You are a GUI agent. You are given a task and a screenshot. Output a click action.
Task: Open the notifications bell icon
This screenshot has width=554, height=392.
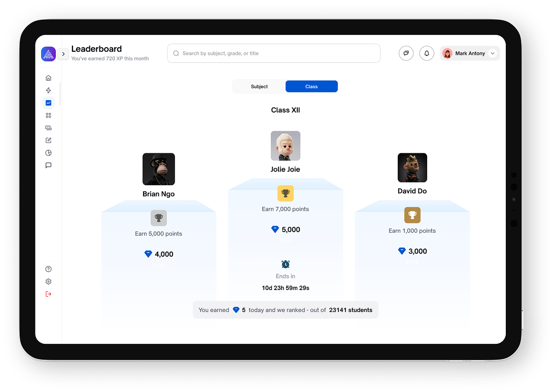coord(427,53)
